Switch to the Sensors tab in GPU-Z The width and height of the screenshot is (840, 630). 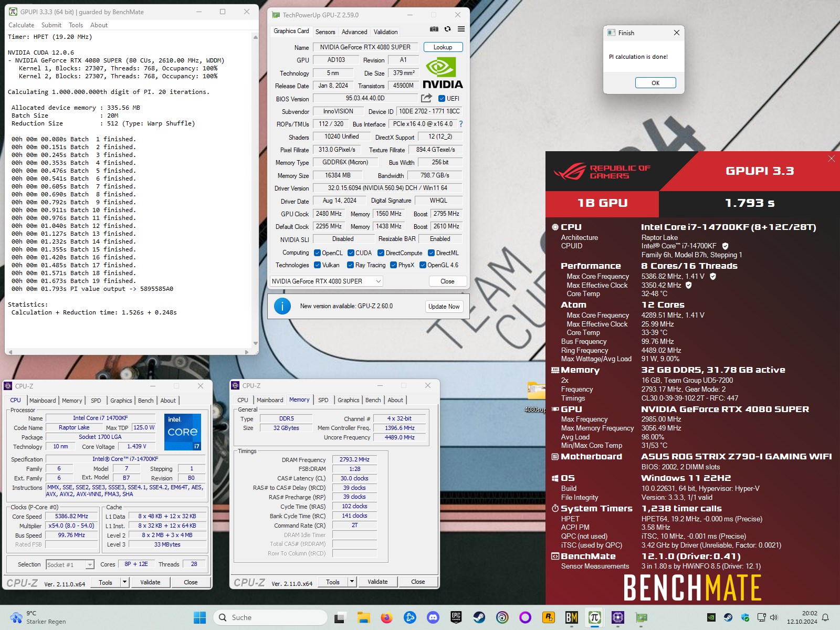(325, 32)
